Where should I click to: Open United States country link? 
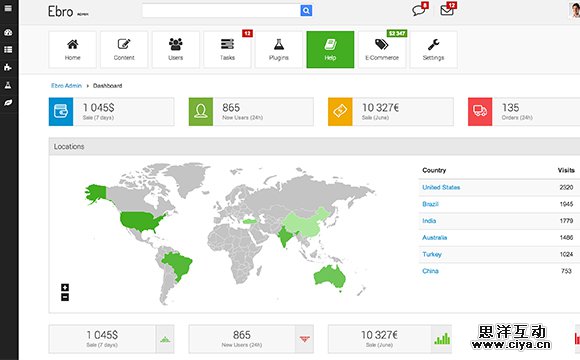pos(441,188)
